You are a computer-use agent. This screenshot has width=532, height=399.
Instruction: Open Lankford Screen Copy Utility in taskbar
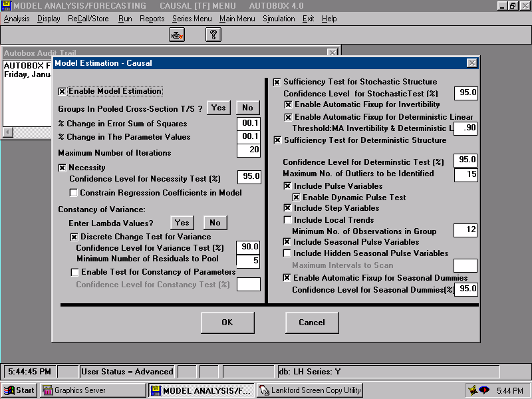click(x=310, y=390)
